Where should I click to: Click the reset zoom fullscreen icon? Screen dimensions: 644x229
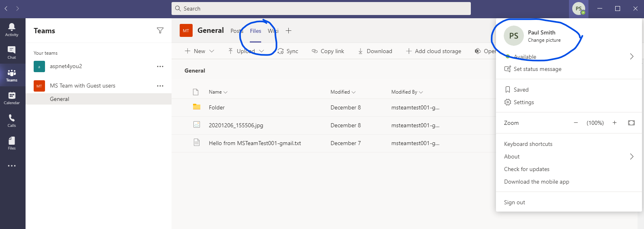tap(631, 123)
